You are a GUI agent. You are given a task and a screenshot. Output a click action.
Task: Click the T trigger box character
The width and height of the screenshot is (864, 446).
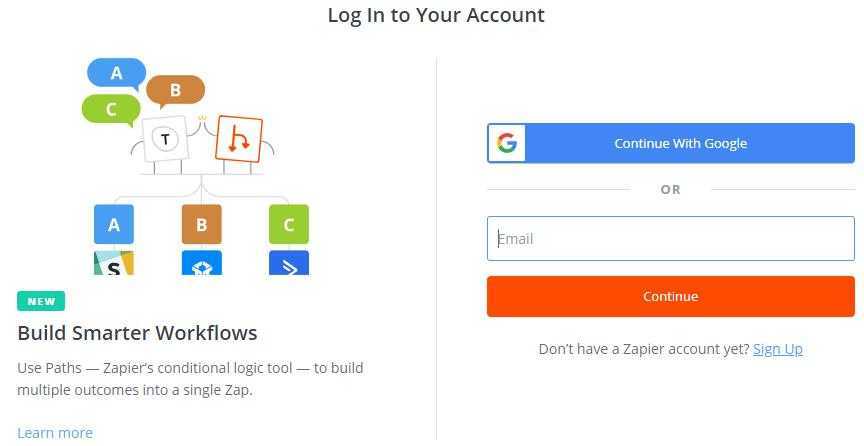coord(165,139)
